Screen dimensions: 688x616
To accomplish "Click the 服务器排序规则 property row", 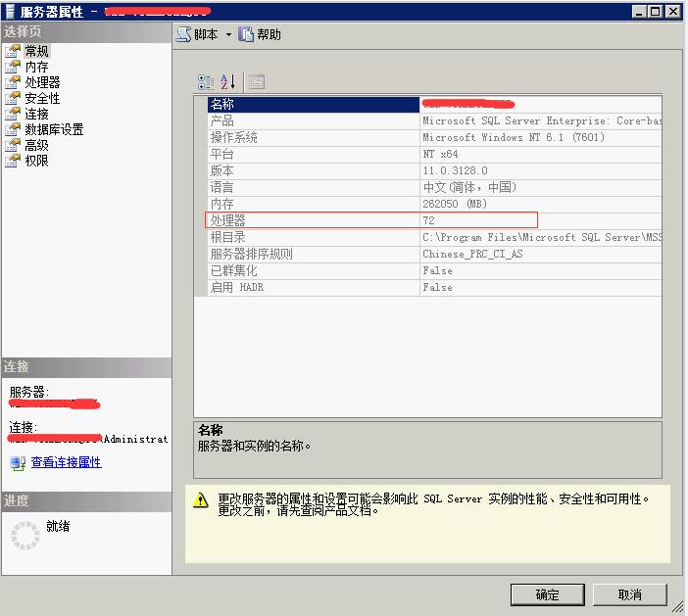I will click(x=434, y=254).
